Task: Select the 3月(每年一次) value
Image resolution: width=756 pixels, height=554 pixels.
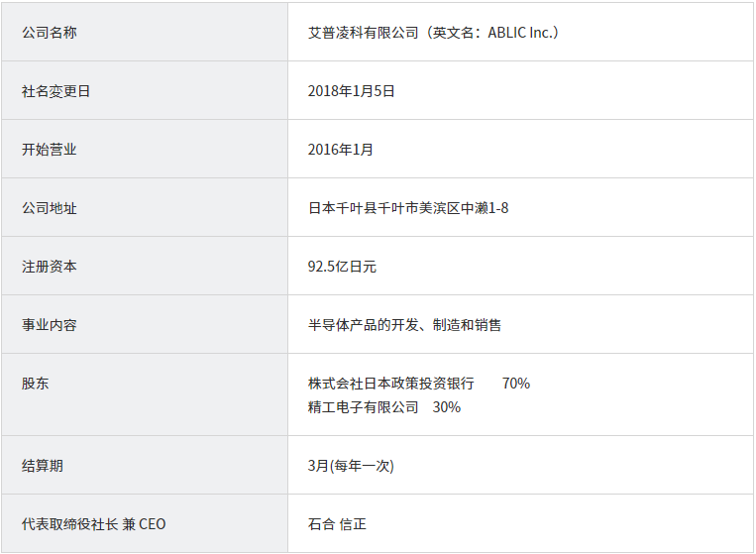Action: 351,466
